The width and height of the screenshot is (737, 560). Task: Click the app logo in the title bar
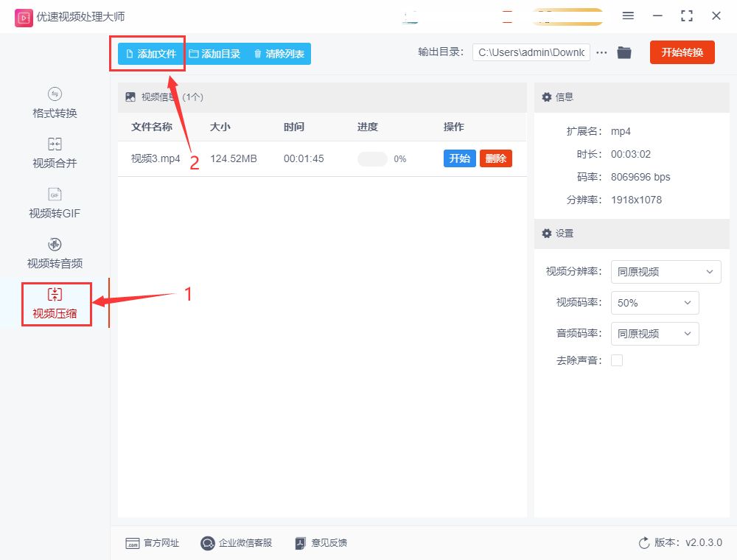coord(24,18)
